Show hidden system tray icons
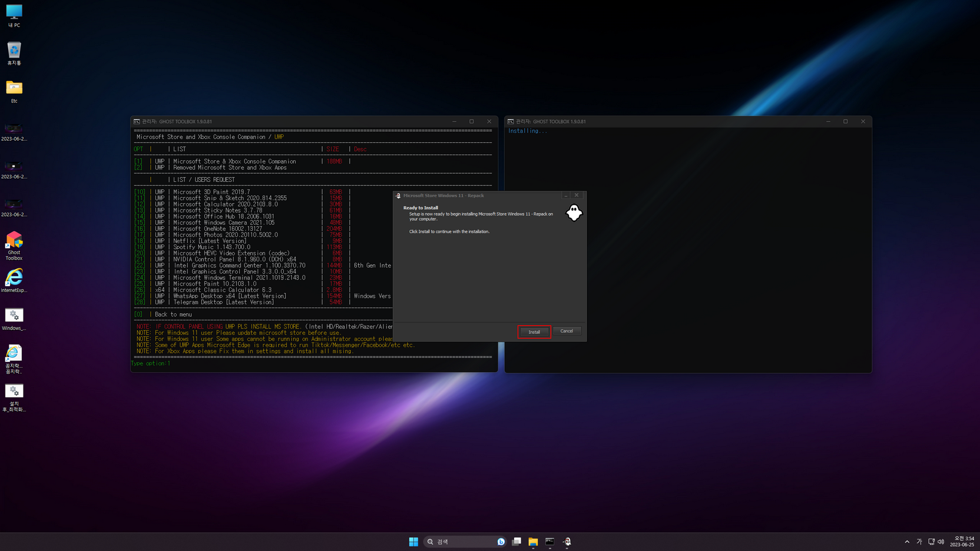Viewport: 980px width, 551px height. (907, 542)
